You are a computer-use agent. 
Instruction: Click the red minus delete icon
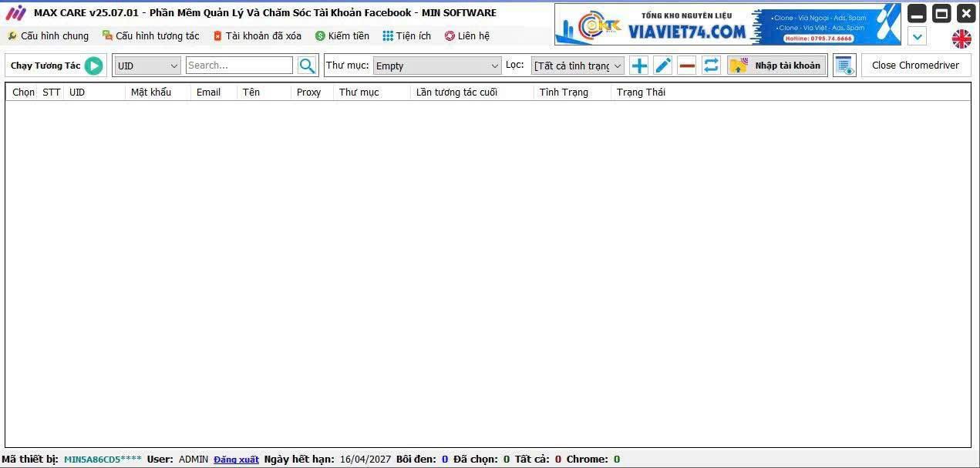pos(687,66)
